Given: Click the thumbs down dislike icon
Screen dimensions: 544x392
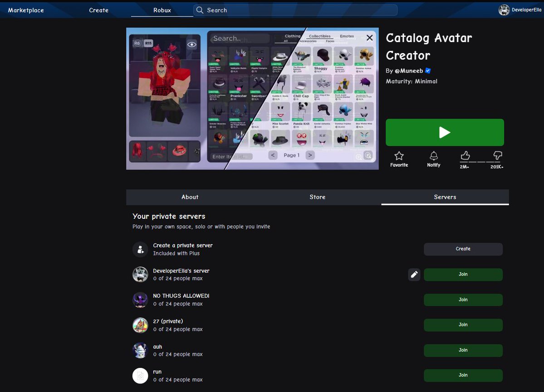Looking at the screenshot, I should [498, 156].
